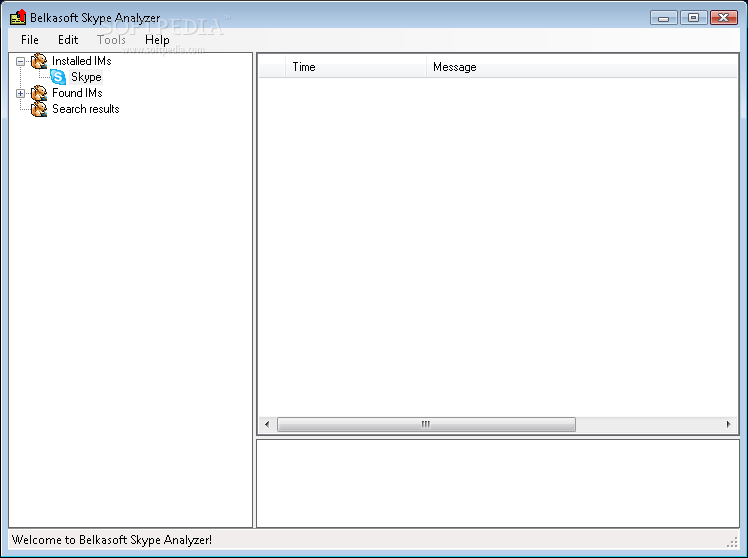Viewport: 748px width, 558px height.
Task: Click the Search results squirrel icon
Action: 39,109
